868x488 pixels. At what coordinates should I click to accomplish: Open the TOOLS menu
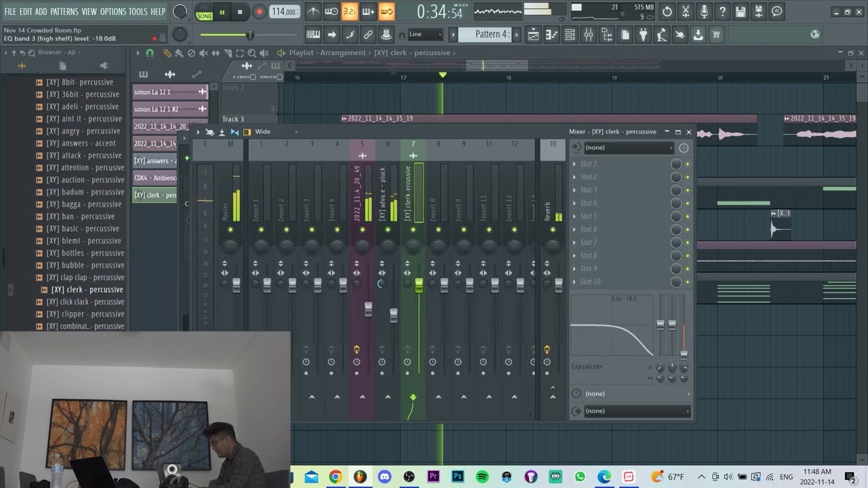tap(138, 12)
